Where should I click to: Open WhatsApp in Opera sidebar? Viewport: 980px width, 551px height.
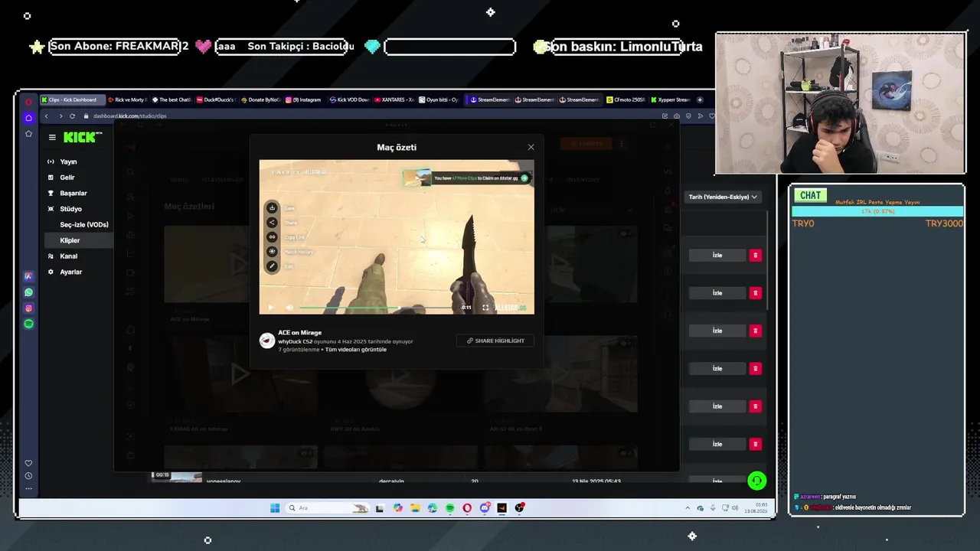point(28,292)
